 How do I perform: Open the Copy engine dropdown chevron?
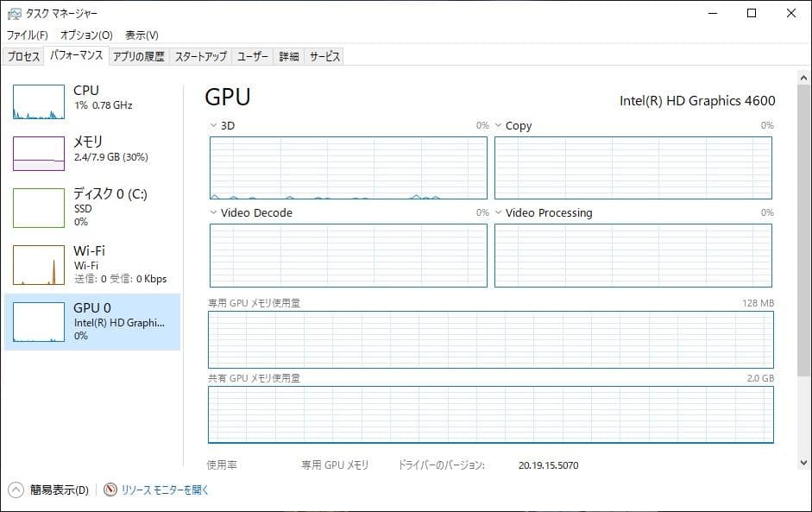pos(497,124)
